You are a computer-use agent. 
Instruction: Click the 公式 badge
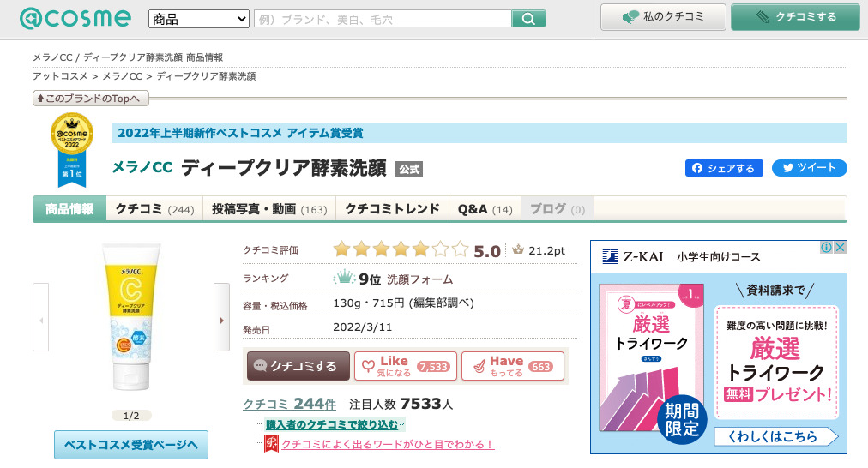click(409, 169)
